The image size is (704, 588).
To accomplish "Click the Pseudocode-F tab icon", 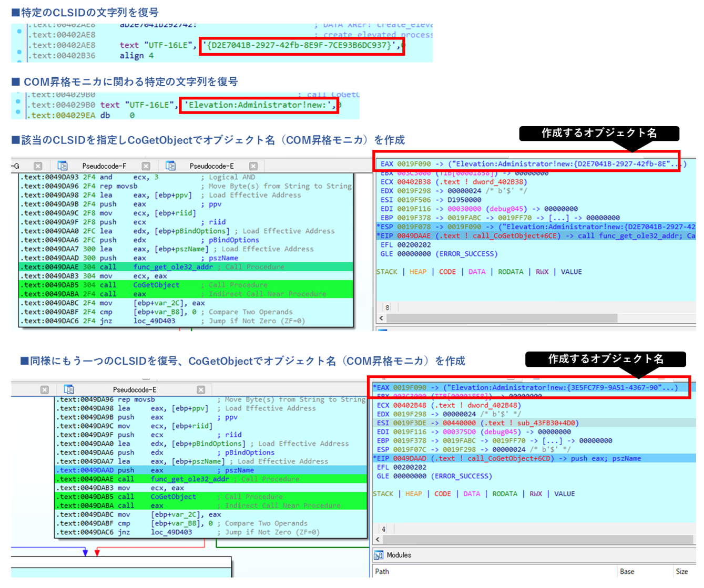I will [63, 166].
